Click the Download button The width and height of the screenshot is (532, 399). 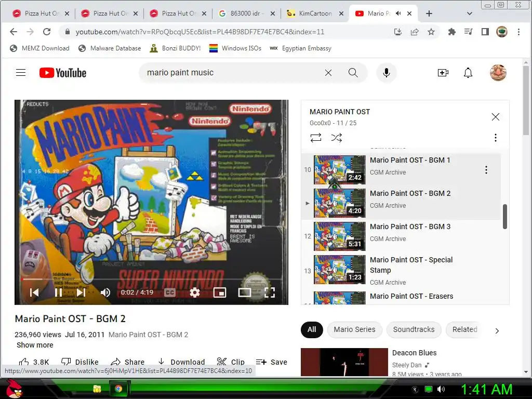pyautogui.click(x=181, y=362)
